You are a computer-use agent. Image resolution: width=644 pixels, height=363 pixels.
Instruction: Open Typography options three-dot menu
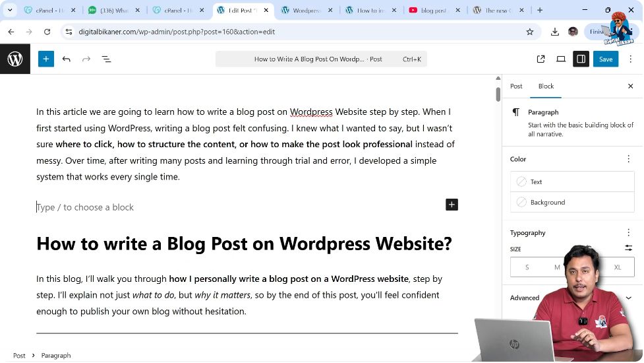[628, 233]
